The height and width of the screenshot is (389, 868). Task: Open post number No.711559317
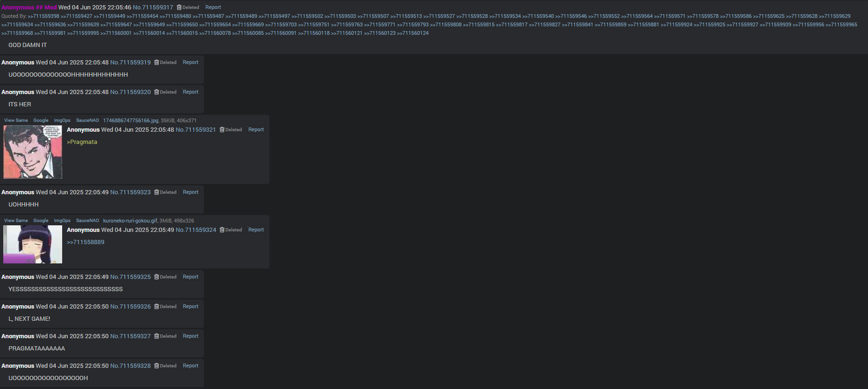pos(153,8)
